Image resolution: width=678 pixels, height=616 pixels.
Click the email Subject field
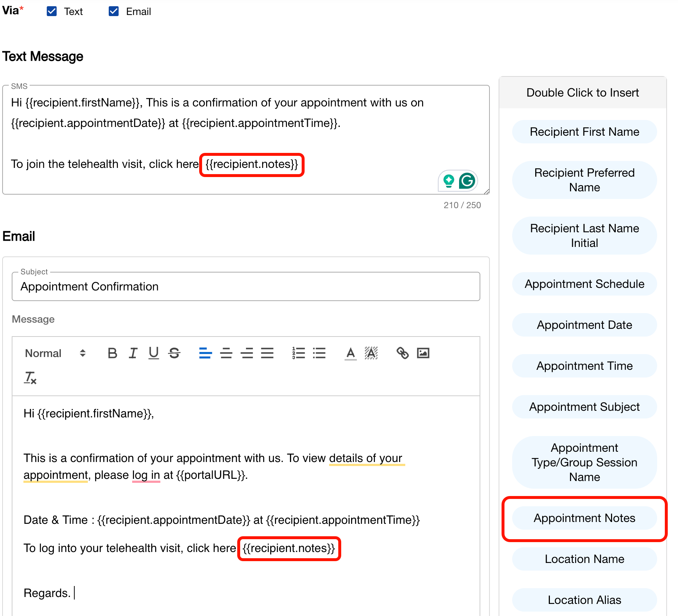click(245, 286)
